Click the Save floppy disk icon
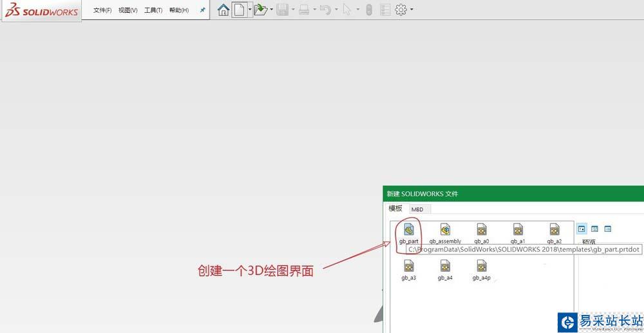 coord(282,10)
